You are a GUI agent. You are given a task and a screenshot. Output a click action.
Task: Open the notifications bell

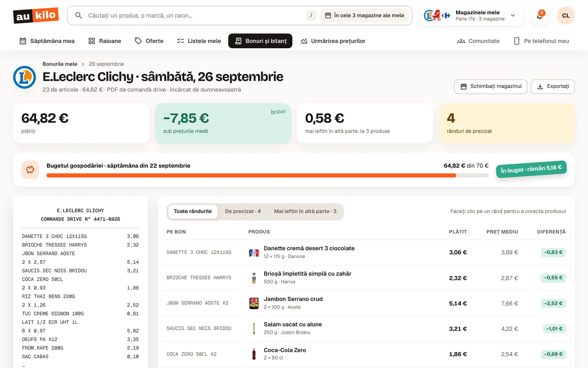(x=540, y=15)
